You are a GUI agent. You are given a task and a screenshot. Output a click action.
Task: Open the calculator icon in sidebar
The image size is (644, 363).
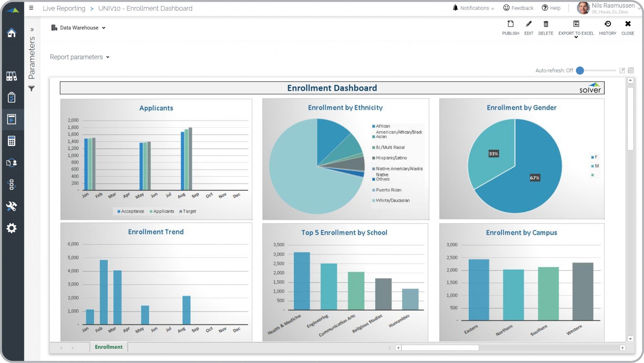(x=12, y=141)
